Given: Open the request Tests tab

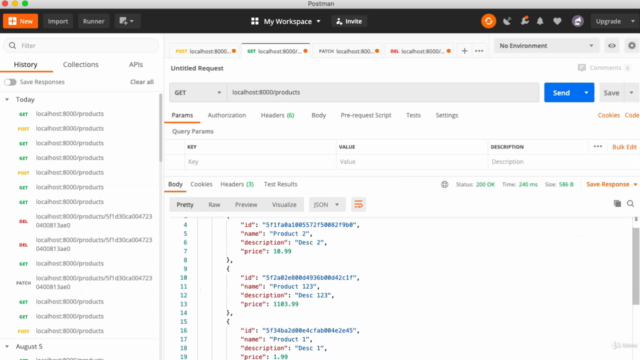Looking at the screenshot, I should point(413,116).
